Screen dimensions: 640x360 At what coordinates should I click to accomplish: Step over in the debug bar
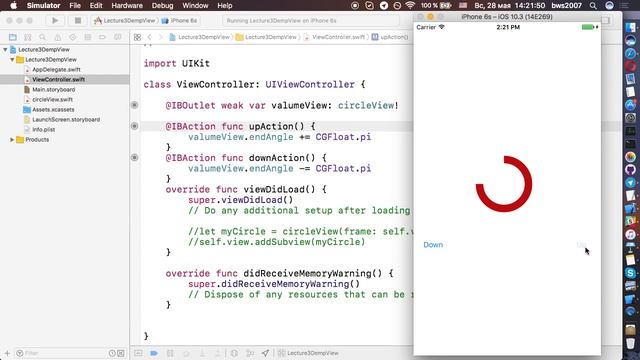click(186, 353)
